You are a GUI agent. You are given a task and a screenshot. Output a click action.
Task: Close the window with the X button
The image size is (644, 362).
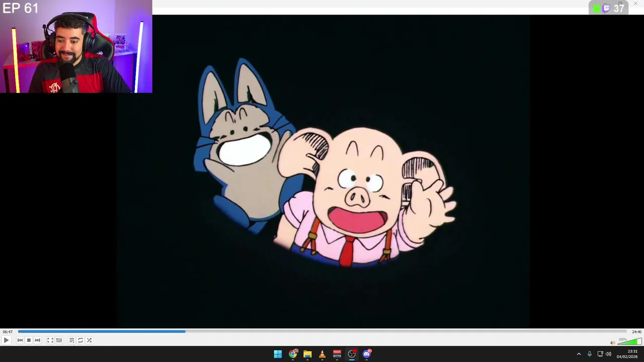[x=635, y=4]
